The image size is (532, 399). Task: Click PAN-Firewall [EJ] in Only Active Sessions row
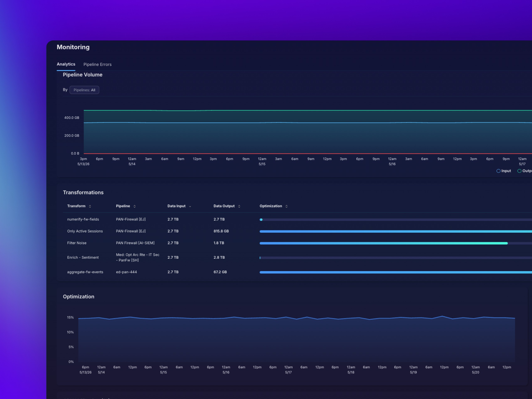[x=131, y=231]
